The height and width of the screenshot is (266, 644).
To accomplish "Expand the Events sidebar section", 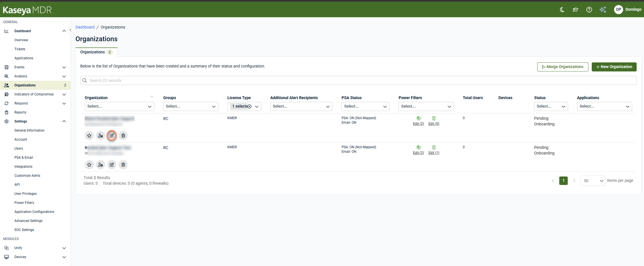I will coord(64,67).
